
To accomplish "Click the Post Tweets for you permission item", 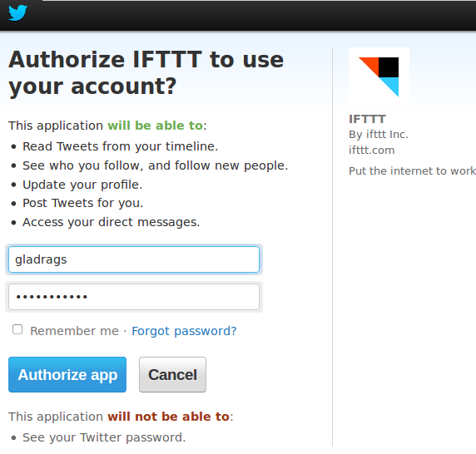I will click(83, 203).
